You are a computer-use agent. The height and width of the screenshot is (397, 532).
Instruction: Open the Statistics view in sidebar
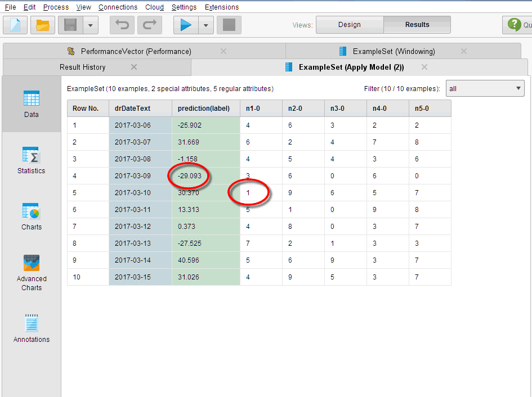click(x=31, y=160)
